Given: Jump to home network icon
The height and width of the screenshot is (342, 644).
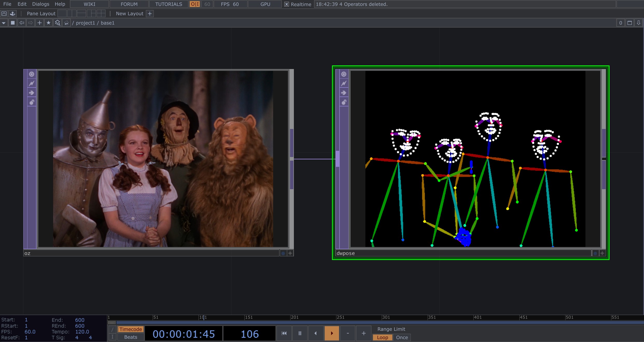Looking at the screenshot, I should point(66,23).
